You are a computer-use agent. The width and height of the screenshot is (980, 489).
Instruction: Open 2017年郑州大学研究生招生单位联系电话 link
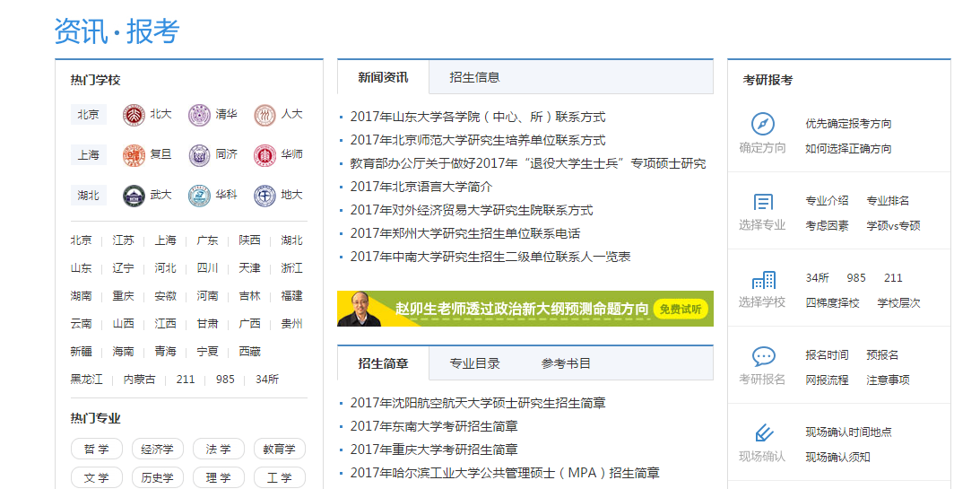[x=465, y=233]
